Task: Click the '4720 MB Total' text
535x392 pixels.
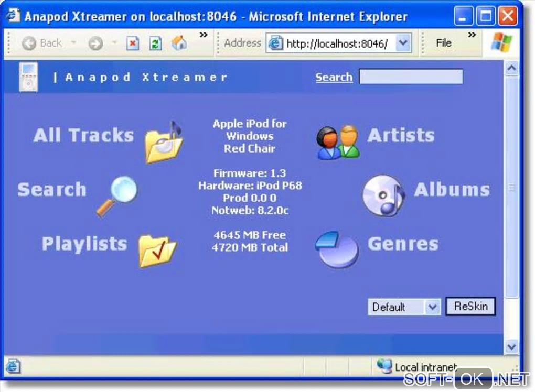Action: [x=250, y=247]
